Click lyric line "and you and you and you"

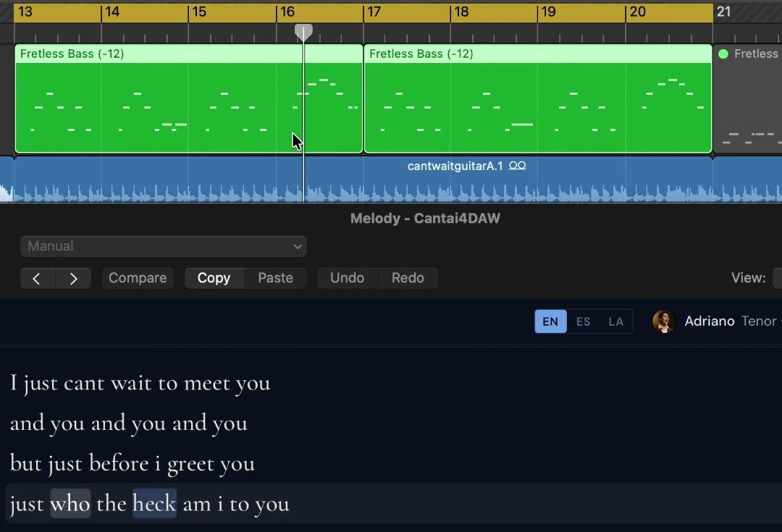[x=129, y=423]
